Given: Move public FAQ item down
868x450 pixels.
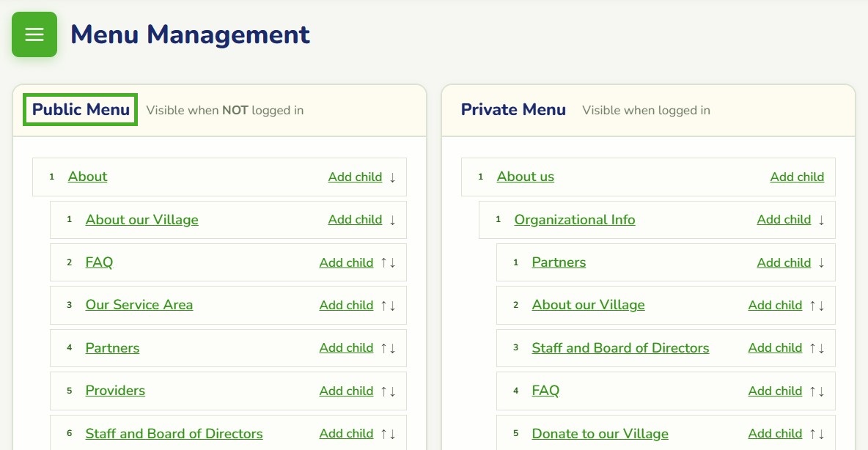Looking at the screenshot, I should [x=392, y=263].
